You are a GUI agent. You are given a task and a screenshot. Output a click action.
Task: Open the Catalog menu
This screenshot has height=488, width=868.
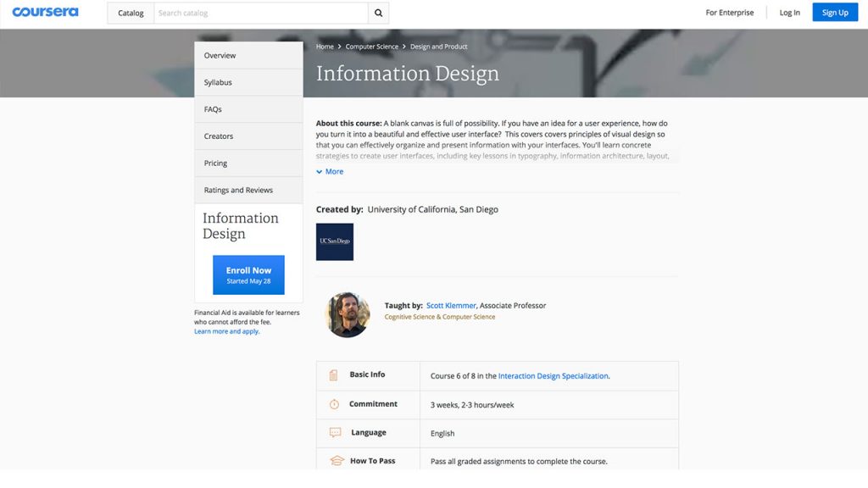click(129, 13)
